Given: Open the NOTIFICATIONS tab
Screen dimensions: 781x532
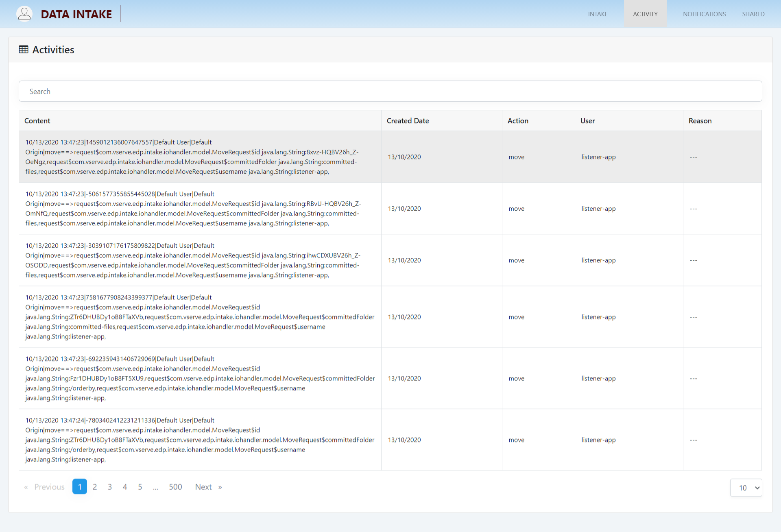Looking at the screenshot, I should coord(704,14).
